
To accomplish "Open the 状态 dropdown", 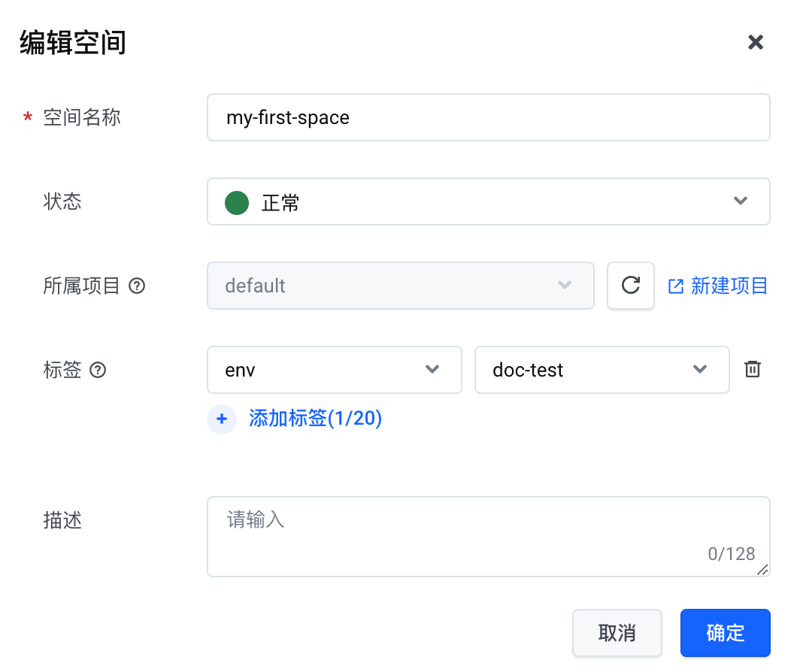I will click(487, 201).
